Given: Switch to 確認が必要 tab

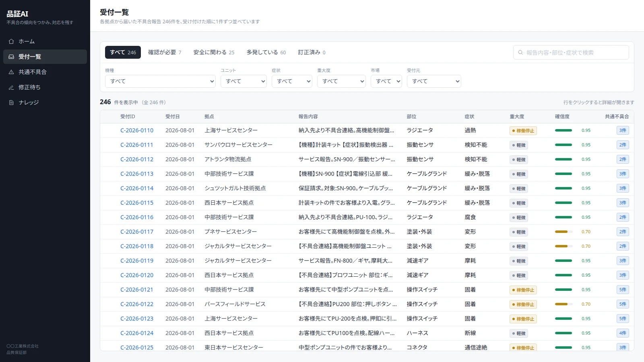Looking at the screenshot, I should 165,52.
